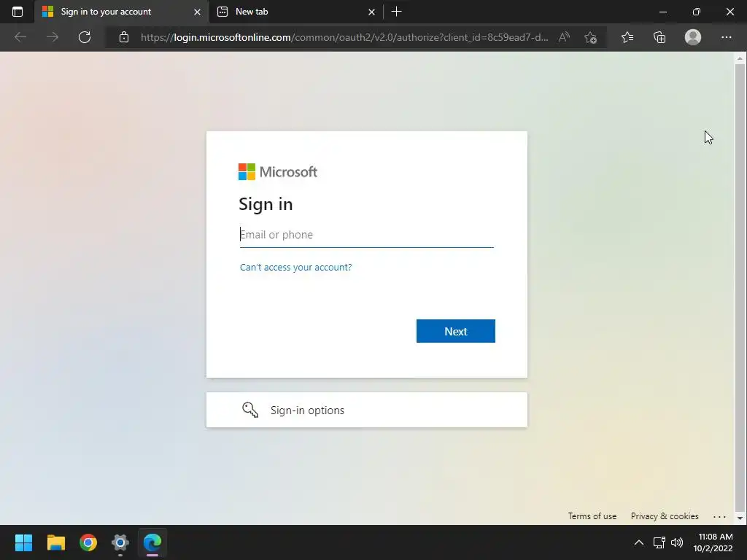Open volume control tray icon
Screen dimensions: 747x560
[676, 542]
